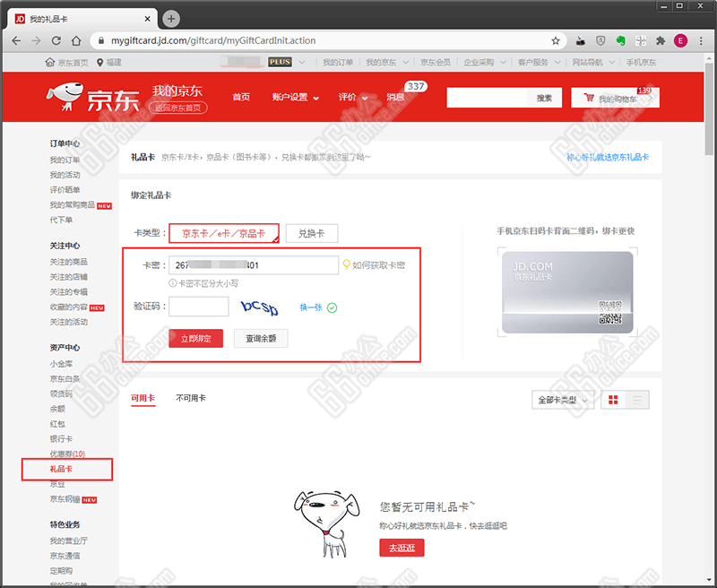Screen dimensions: 717x588
Task: Switch to 不可用卡 tab
Action: point(191,398)
